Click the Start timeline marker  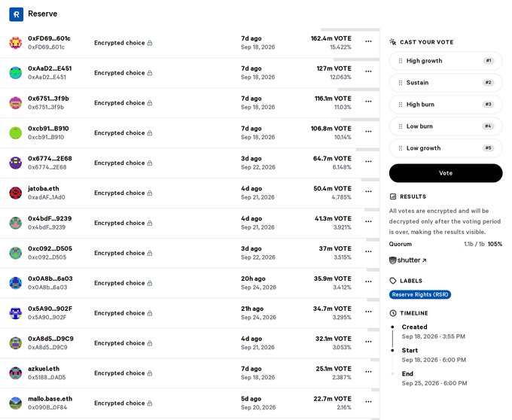click(x=392, y=350)
